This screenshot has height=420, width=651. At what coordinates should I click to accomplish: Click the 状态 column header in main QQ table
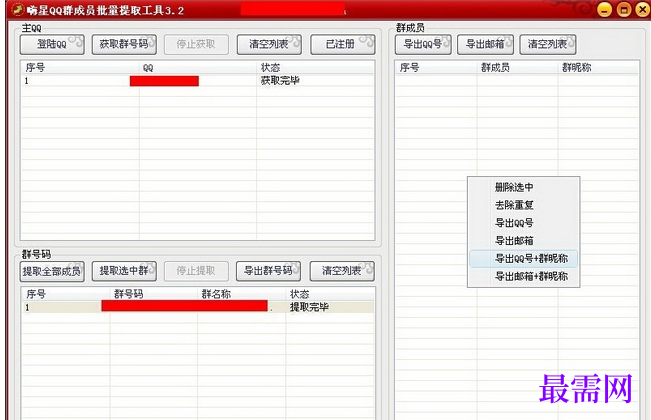315,68
